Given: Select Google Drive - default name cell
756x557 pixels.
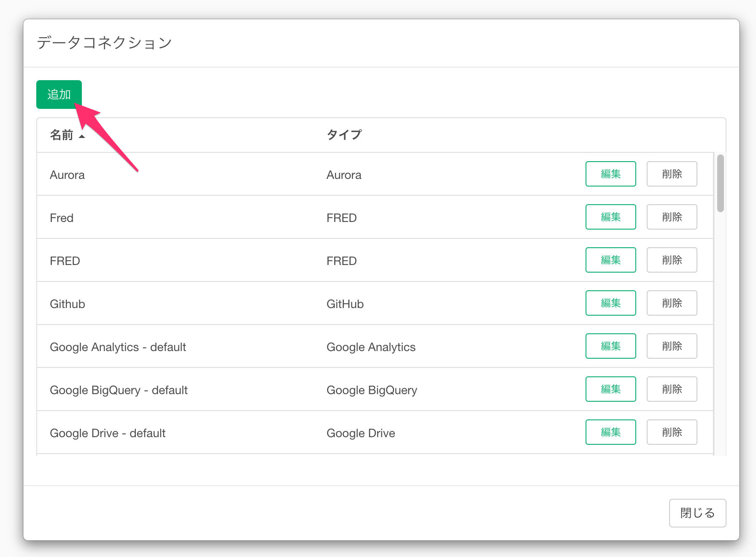Looking at the screenshot, I should (108, 433).
